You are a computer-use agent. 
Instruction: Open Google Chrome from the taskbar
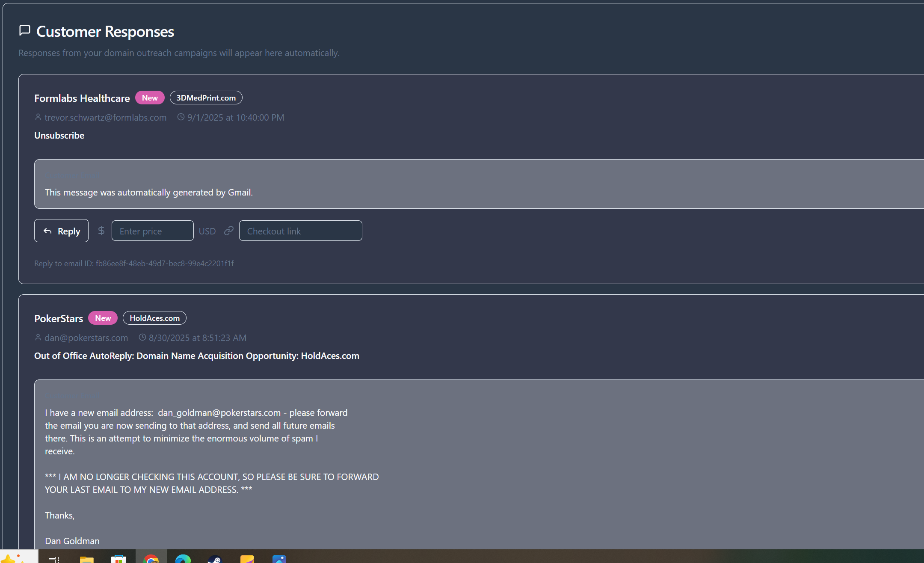(x=151, y=558)
